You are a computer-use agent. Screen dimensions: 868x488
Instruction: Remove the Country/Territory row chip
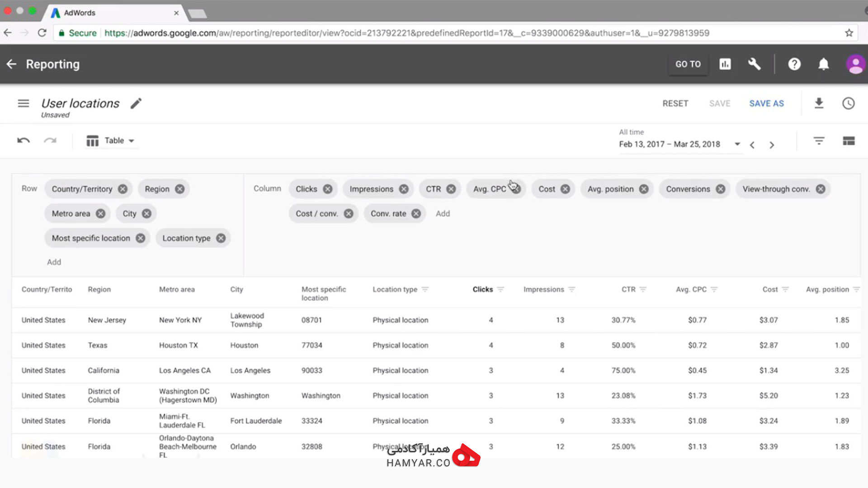pos(123,189)
